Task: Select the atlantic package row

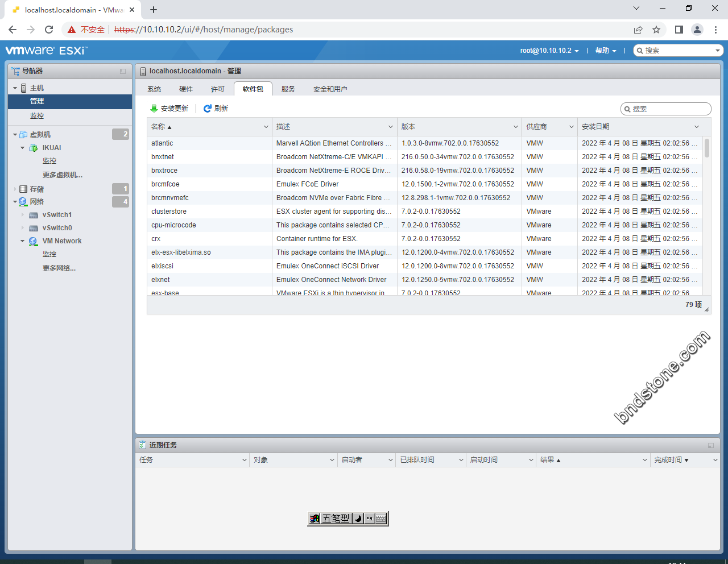Action: pos(425,143)
